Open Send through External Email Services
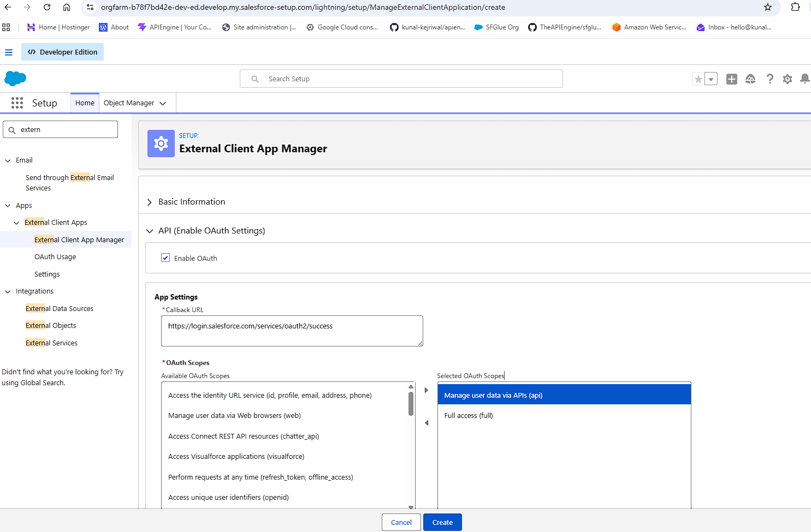811x532 pixels. 70,183
